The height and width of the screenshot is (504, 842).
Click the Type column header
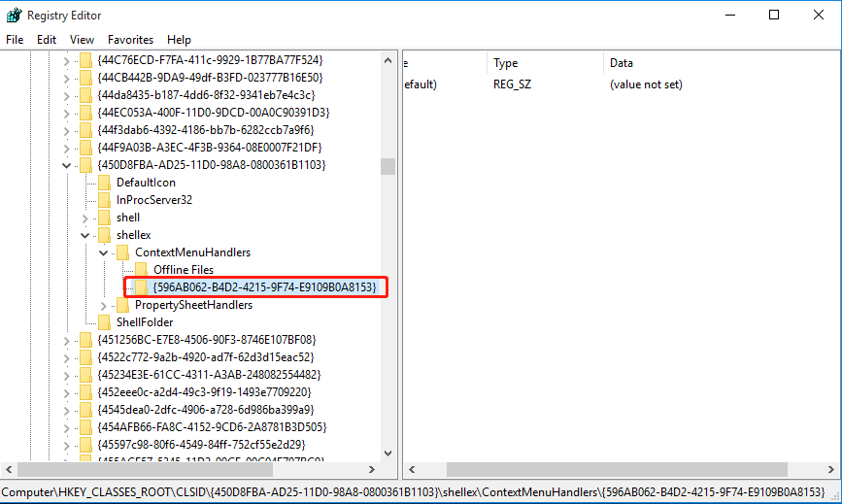click(505, 63)
